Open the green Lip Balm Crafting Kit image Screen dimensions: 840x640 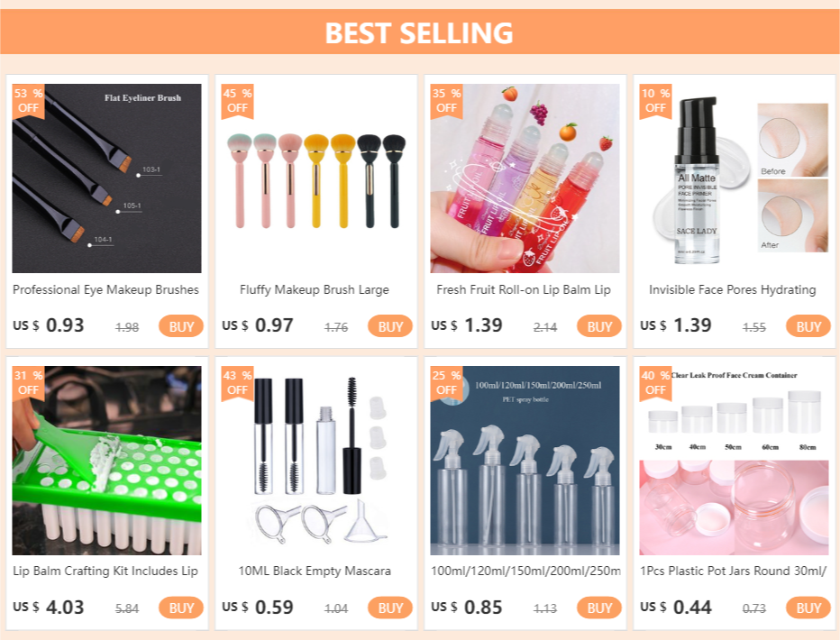click(106, 461)
